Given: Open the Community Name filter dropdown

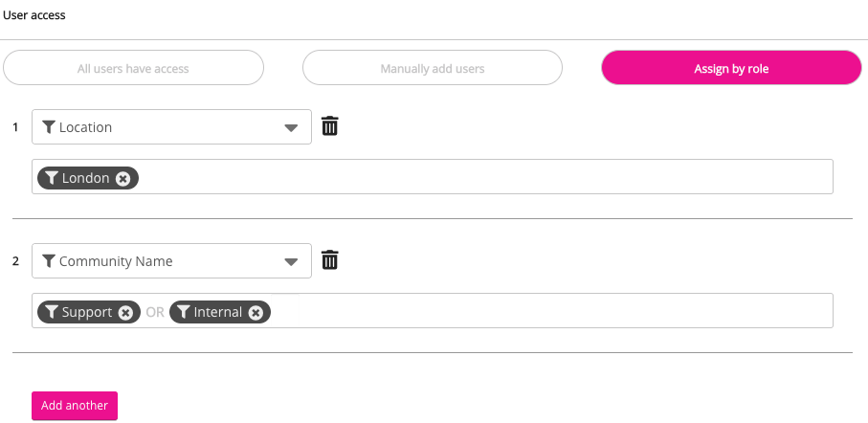Looking at the screenshot, I should pos(163,261).
